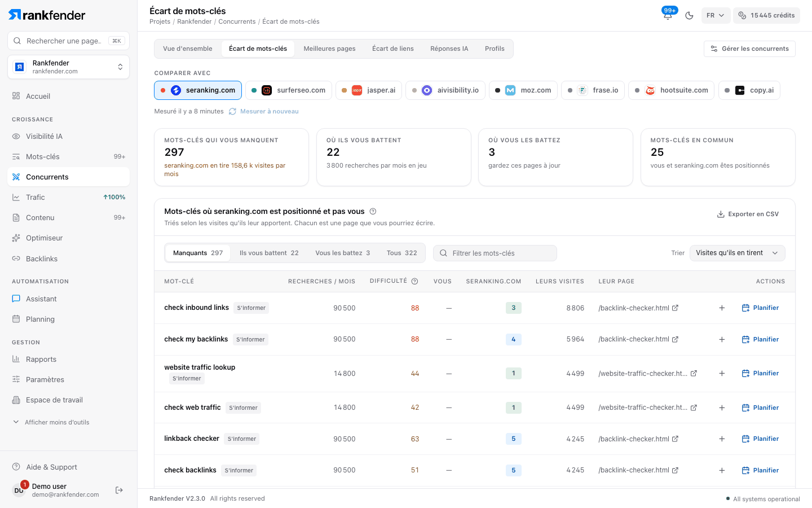
Task: Click the logout icon beside Demo user
Action: pyautogui.click(x=119, y=490)
